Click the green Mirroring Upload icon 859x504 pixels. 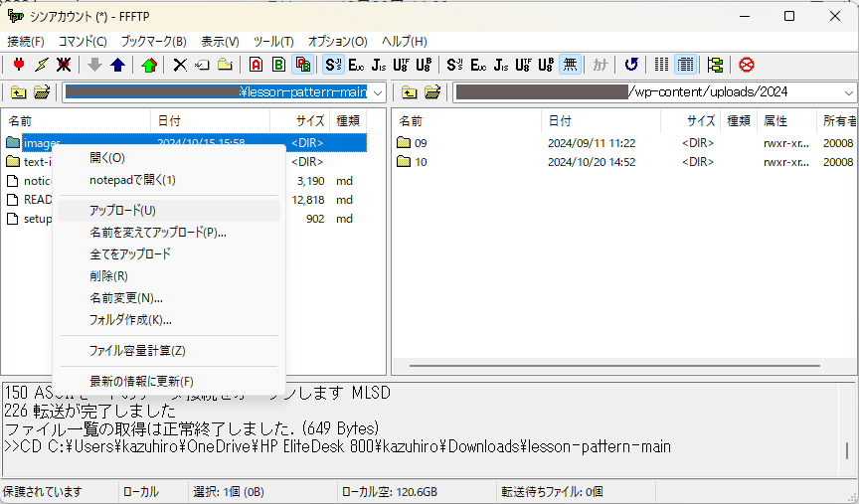148,65
